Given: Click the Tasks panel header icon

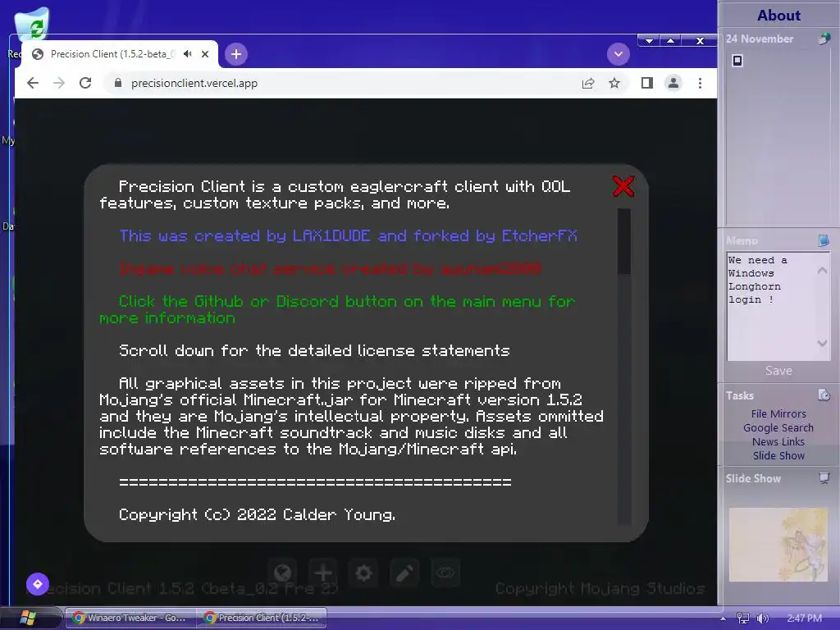Looking at the screenshot, I should point(824,395).
